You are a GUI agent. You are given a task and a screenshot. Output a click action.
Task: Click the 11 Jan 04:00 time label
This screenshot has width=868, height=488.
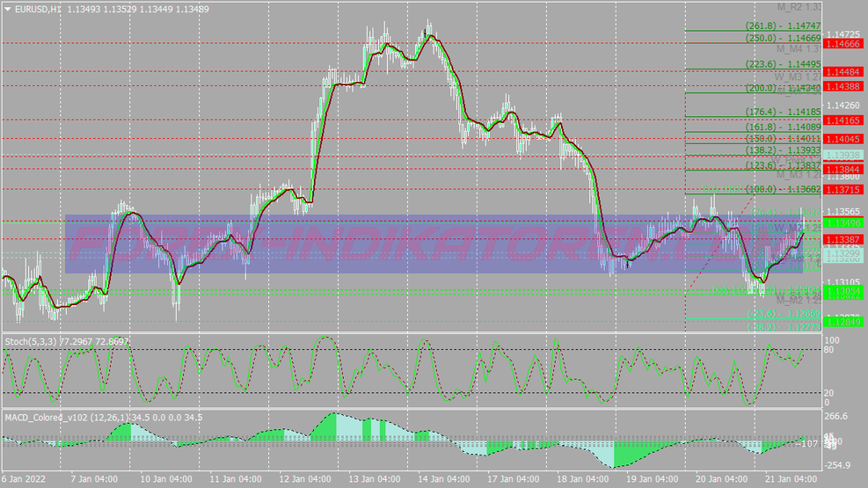pyautogui.click(x=236, y=478)
